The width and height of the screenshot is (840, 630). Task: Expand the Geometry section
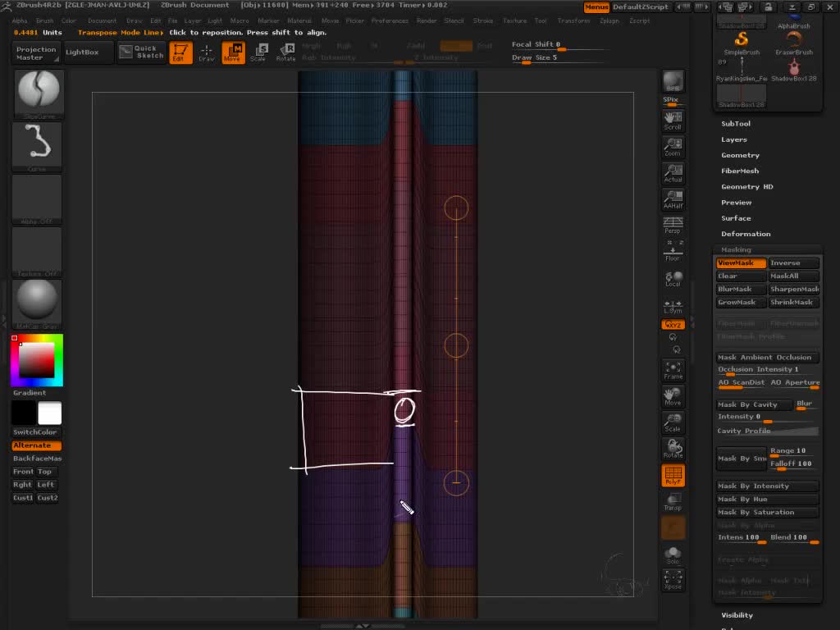coord(740,155)
